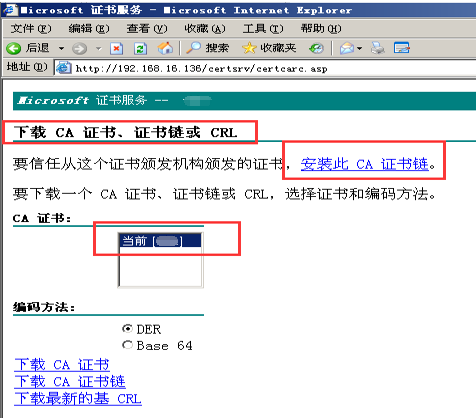The width and height of the screenshot is (476, 418).
Task: Click the Stop page loading icon
Action: coord(116,49)
